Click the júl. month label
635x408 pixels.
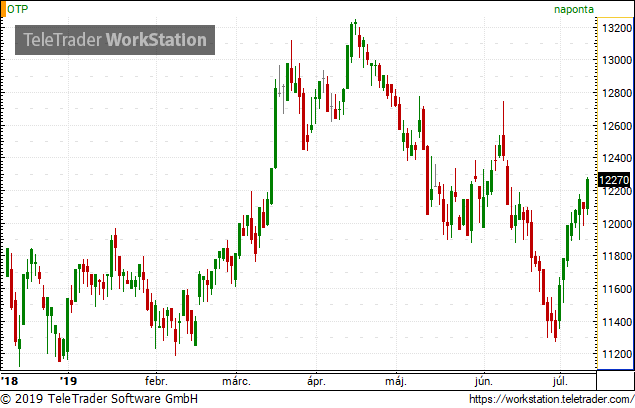click(x=560, y=381)
